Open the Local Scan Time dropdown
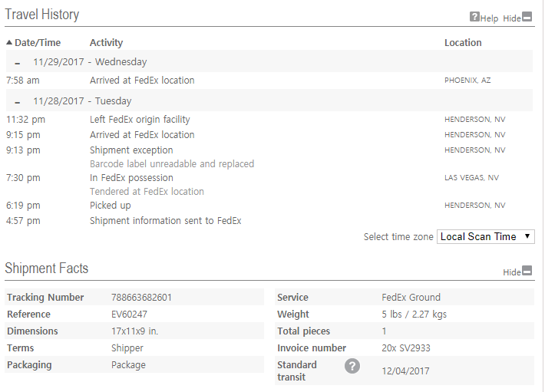Screen dimensions: 545x392 point(485,237)
